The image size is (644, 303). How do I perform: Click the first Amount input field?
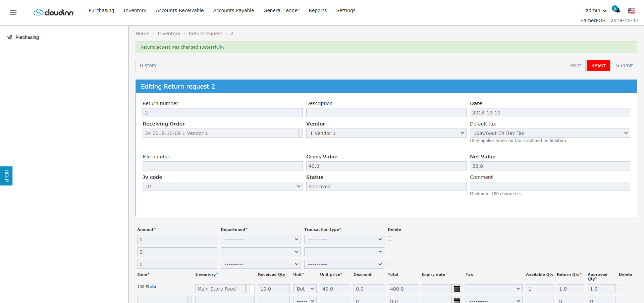tap(177, 240)
